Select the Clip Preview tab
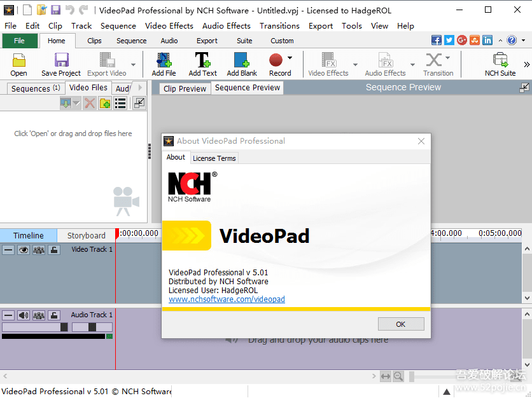The height and width of the screenshot is (398, 532). [185, 88]
